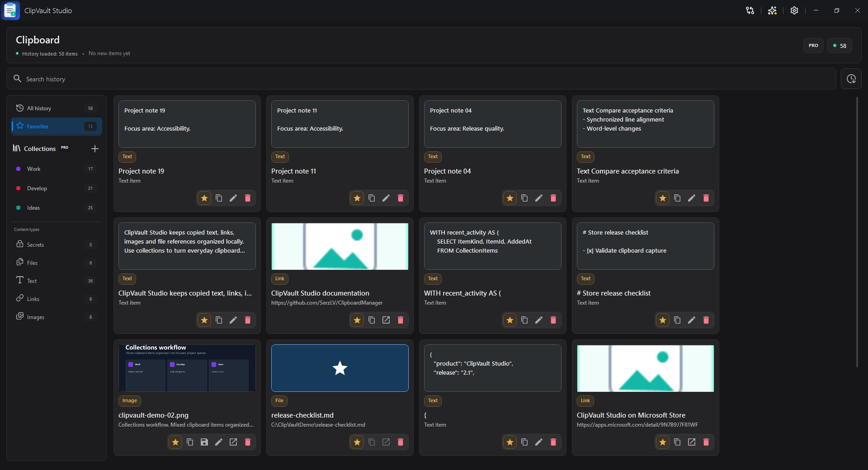Select Favorites in sidebar
868x470 pixels.
pyautogui.click(x=57, y=126)
